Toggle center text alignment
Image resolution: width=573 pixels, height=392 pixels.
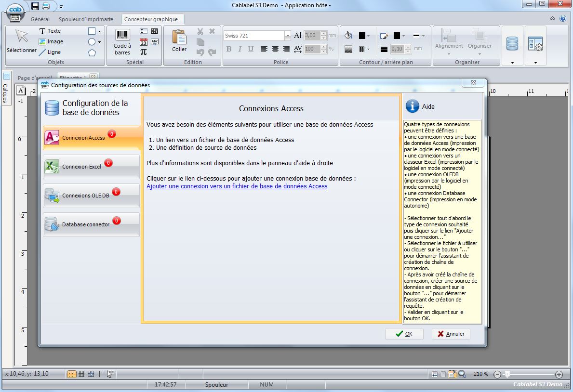coord(275,49)
